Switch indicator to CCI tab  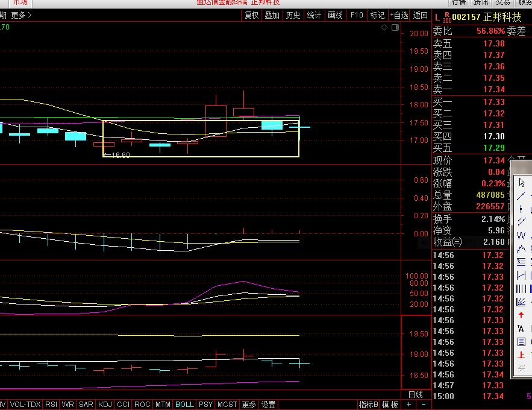(x=124, y=405)
